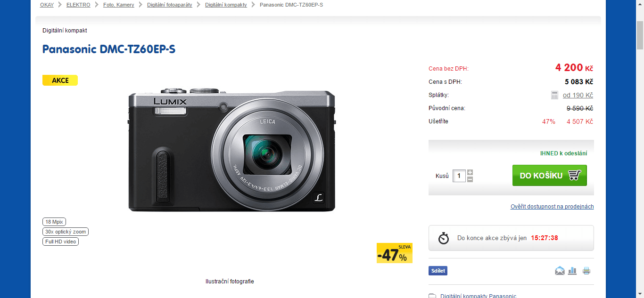Screen dimensions: 644x298
Task: Click the 5 083 Kč price with DPH
Action: tap(579, 82)
